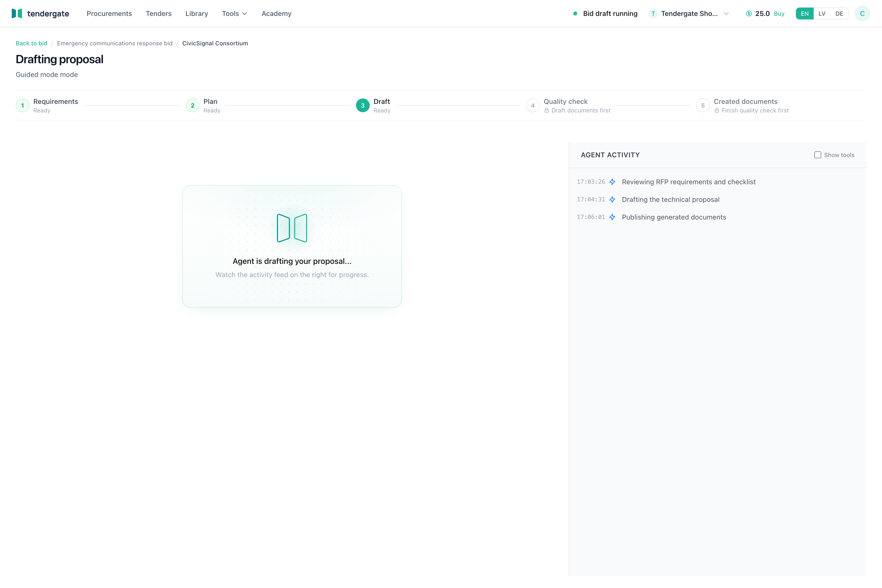This screenshot has height=588, width=882.
Task: Select step 5 Created documents circle
Action: [x=703, y=105]
